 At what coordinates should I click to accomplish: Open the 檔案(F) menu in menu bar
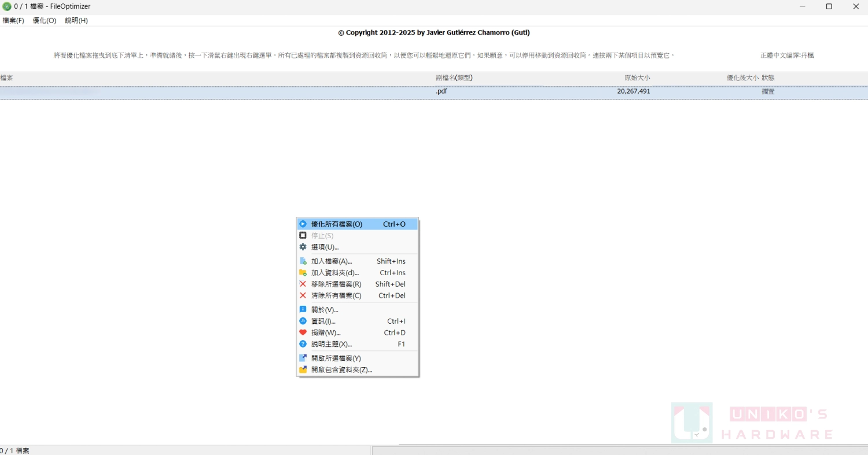coord(13,21)
